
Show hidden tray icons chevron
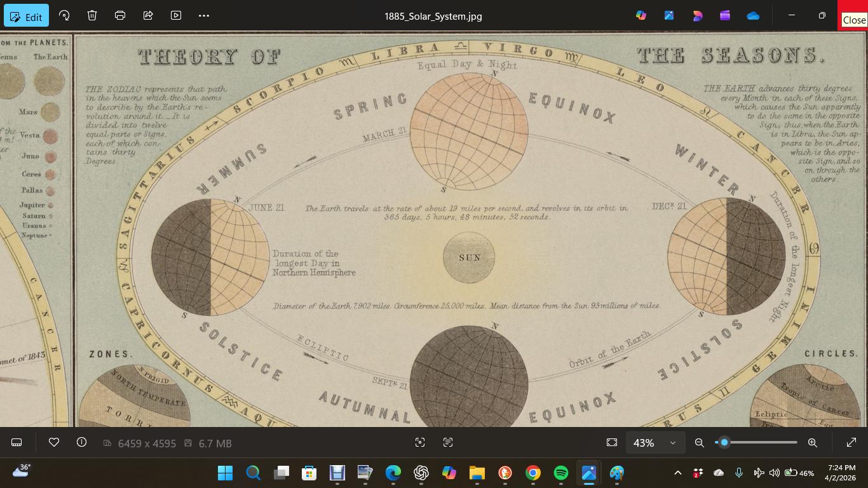pos(677,473)
